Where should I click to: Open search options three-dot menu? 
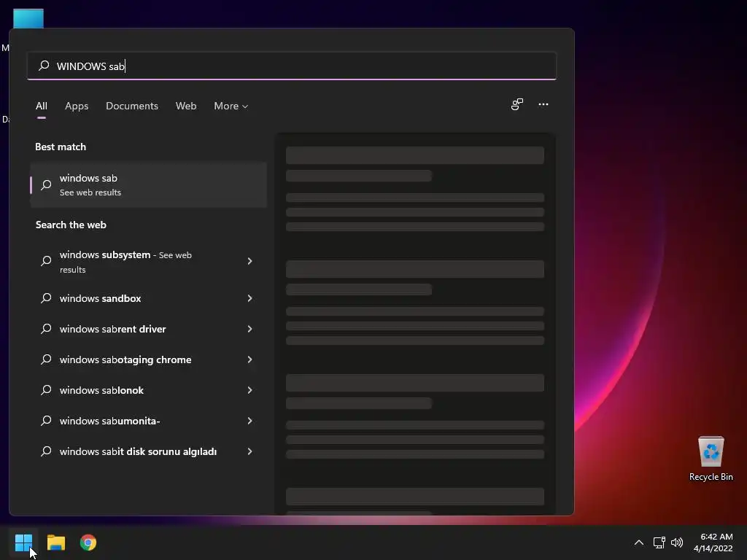[543, 104]
